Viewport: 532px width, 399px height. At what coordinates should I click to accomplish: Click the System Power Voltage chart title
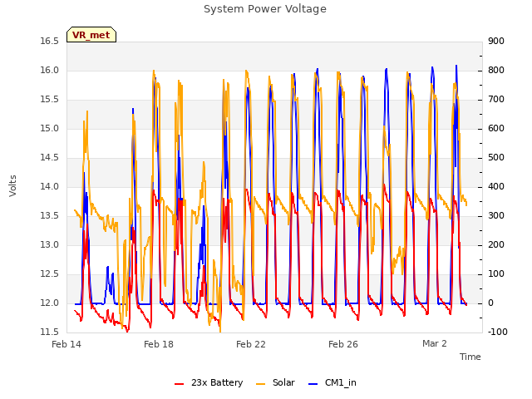tap(265, 9)
